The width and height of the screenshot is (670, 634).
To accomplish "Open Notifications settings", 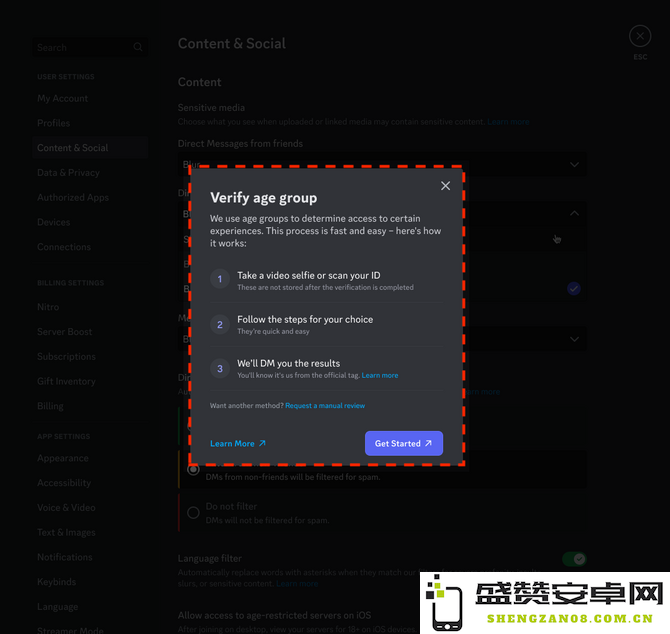I will (x=65, y=558).
